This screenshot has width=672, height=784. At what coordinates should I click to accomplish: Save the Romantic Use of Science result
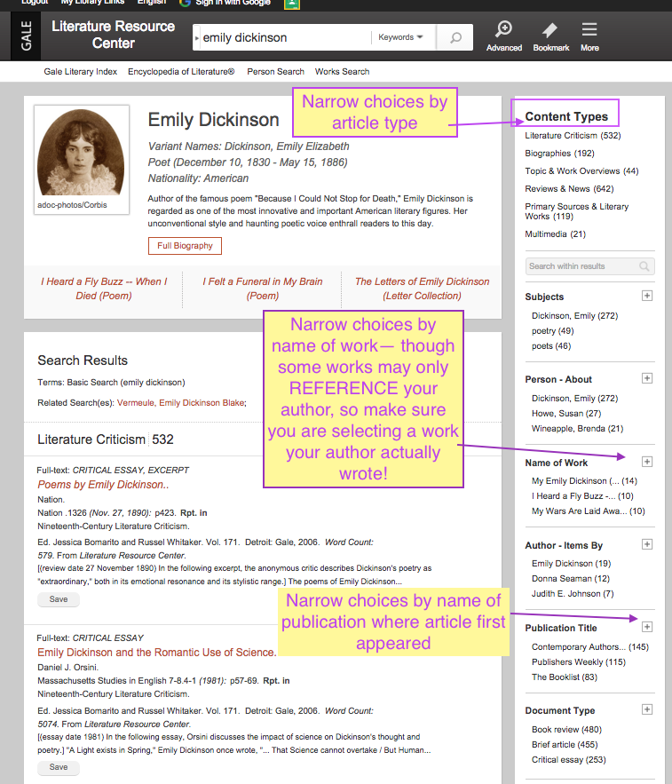point(59,767)
